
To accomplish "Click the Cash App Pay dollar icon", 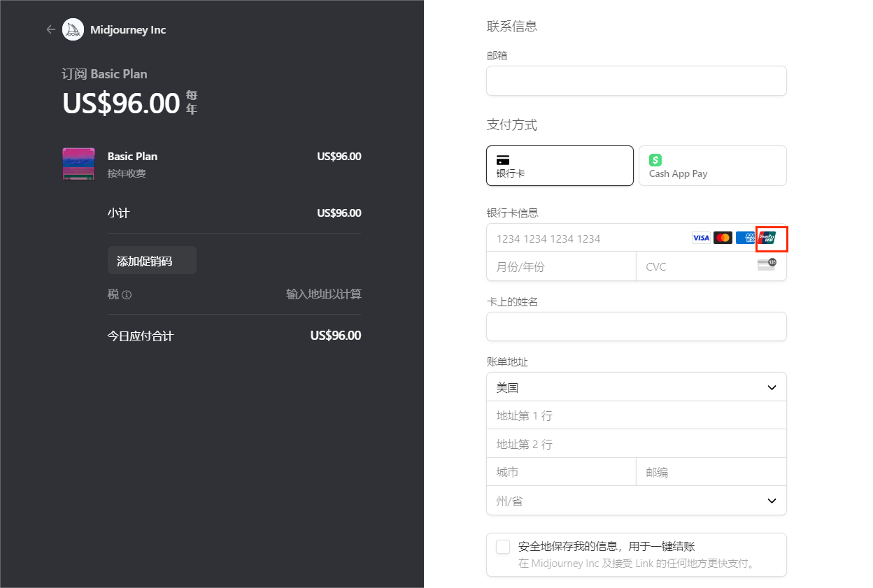I will [x=655, y=160].
